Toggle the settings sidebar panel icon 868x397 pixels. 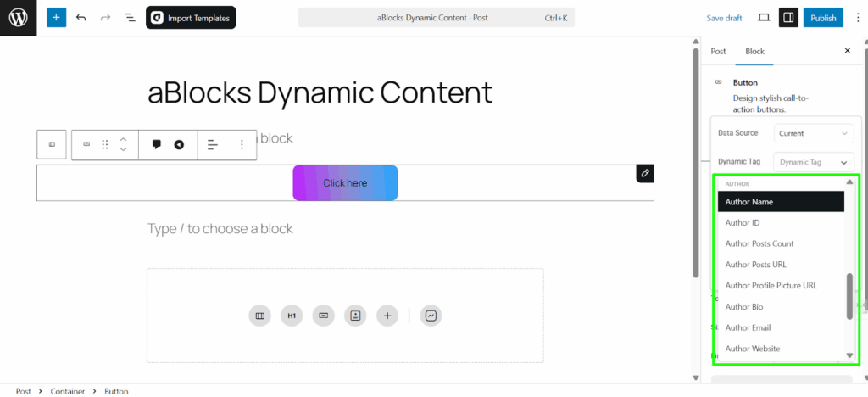[788, 18]
